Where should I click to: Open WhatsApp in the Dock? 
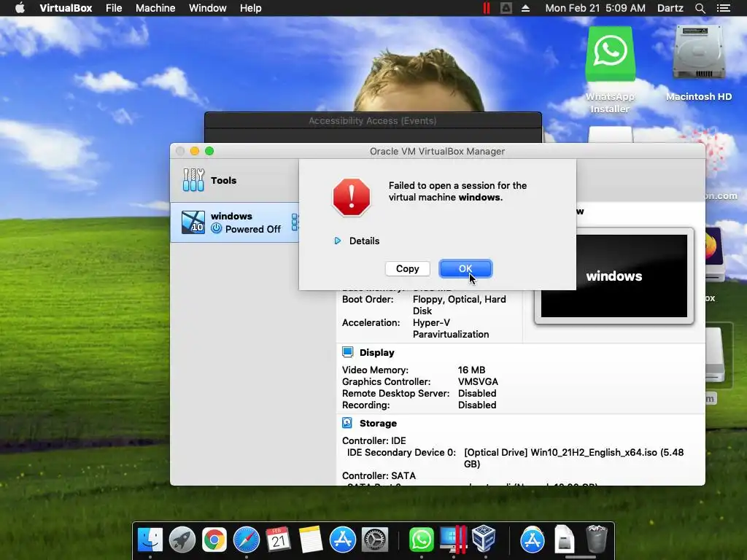(x=421, y=540)
